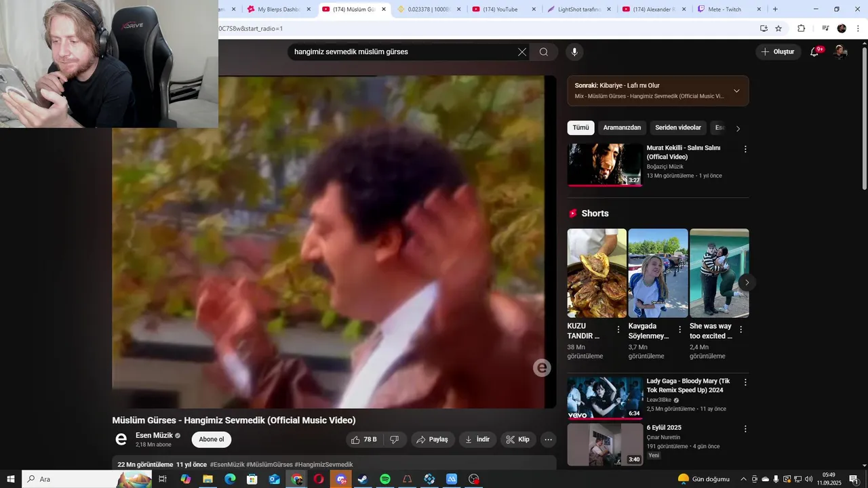868x488 pixels.
Task: Open the Chrome profile avatar
Action: pyautogui.click(x=842, y=28)
